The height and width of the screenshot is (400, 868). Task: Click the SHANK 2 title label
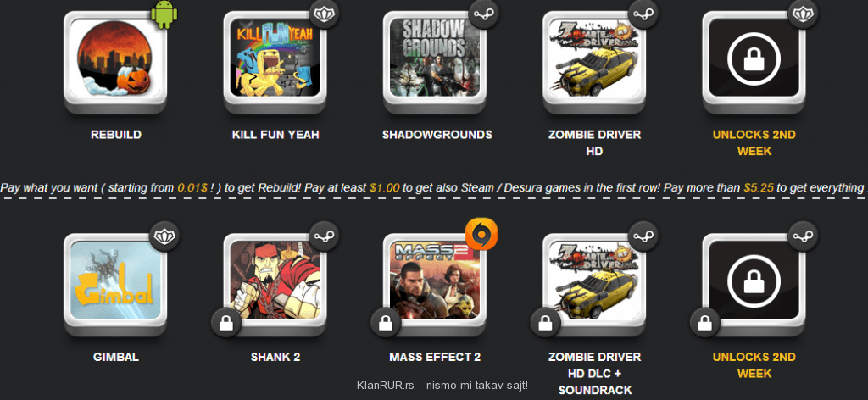(x=275, y=357)
